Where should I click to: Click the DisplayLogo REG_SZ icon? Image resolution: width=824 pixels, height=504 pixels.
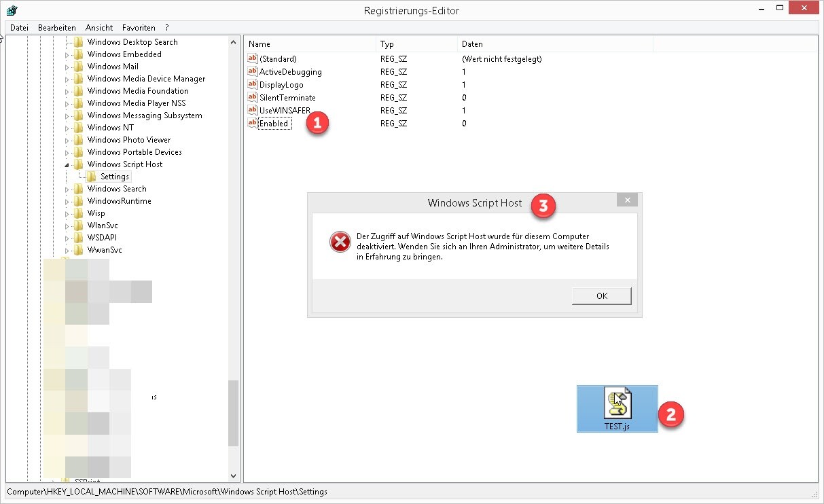pos(252,84)
